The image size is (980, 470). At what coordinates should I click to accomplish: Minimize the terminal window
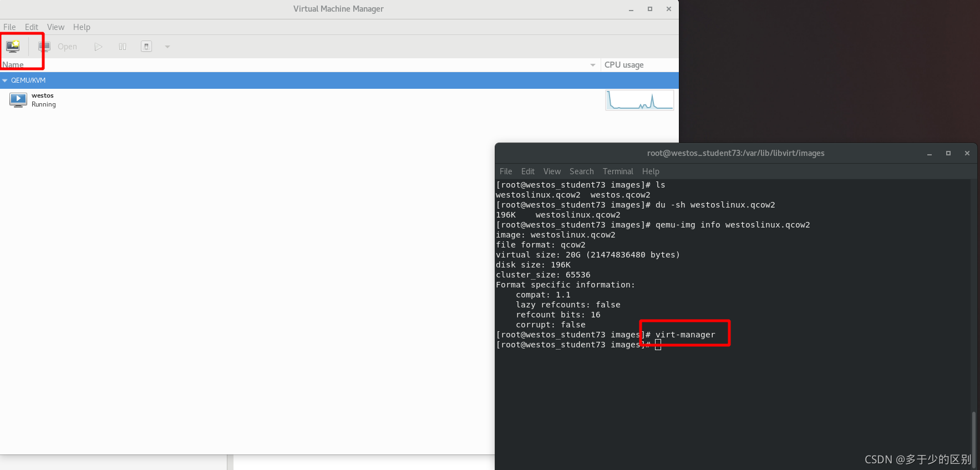[930, 153]
